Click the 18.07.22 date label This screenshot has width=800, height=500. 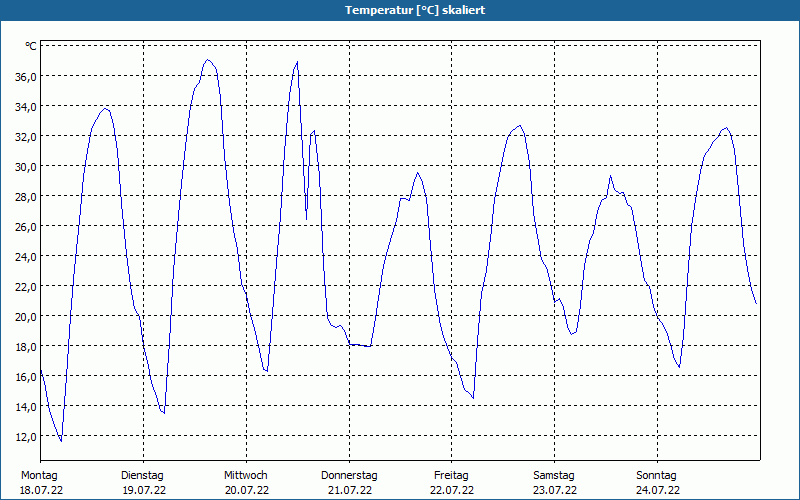pyautogui.click(x=41, y=490)
